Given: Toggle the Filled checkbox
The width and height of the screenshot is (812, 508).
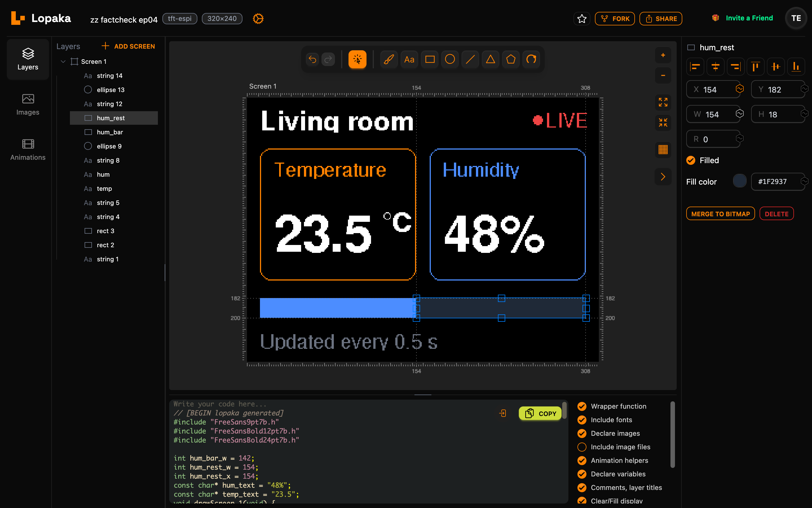Looking at the screenshot, I should (x=690, y=160).
